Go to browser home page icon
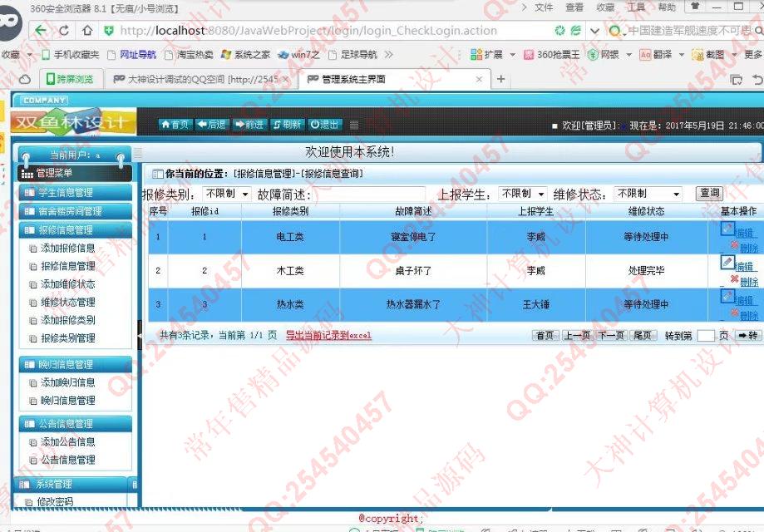Viewport: 764px width, 532px height. click(87, 31)
